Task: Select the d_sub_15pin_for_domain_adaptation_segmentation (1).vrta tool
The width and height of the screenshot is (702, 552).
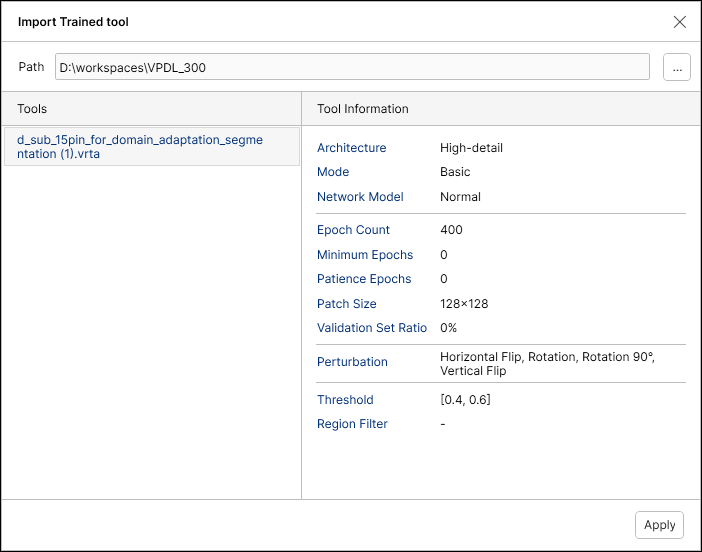Action: (140, 147)
